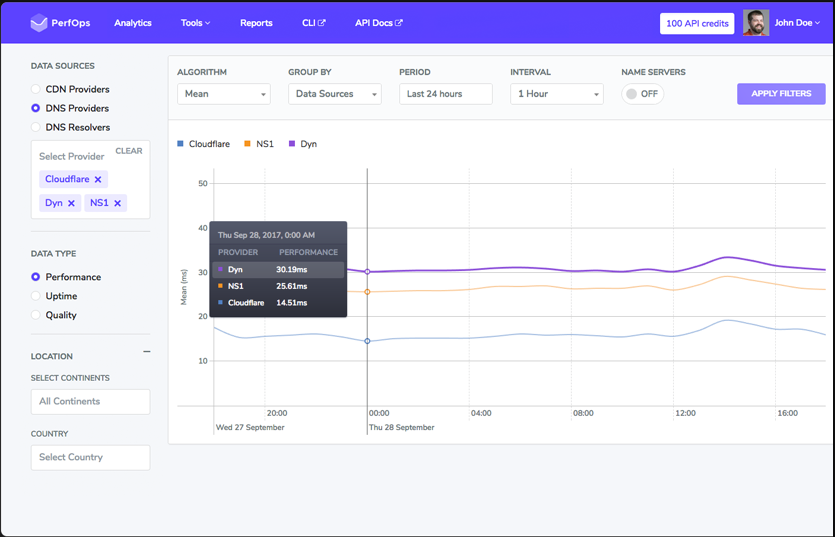This screenshot has width=835, height=537.
Task: Click the Period Last 24 hours field
Action: pos(446,94)
